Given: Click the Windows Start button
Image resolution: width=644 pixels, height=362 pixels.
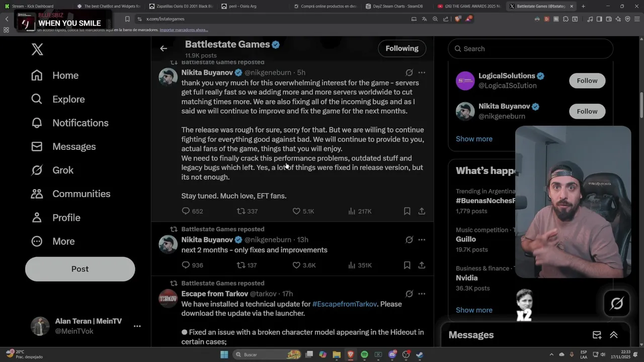Looking at the screenshot, I should (x=224, y=354).
